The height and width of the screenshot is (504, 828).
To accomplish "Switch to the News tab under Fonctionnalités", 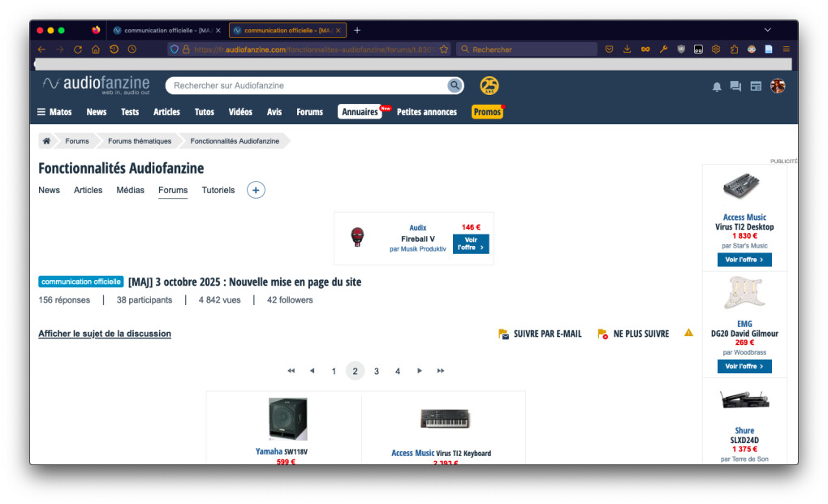I will 49,190.
